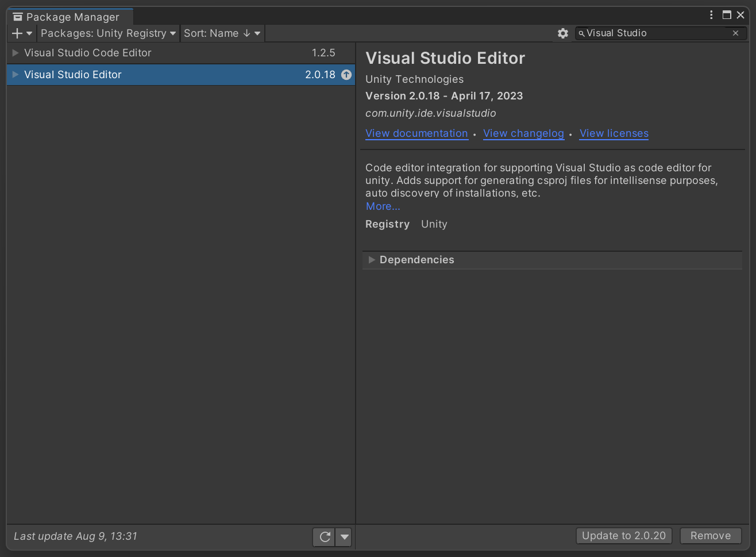Refresh the package list
The image size is (756, 557).
pos(325,537)
